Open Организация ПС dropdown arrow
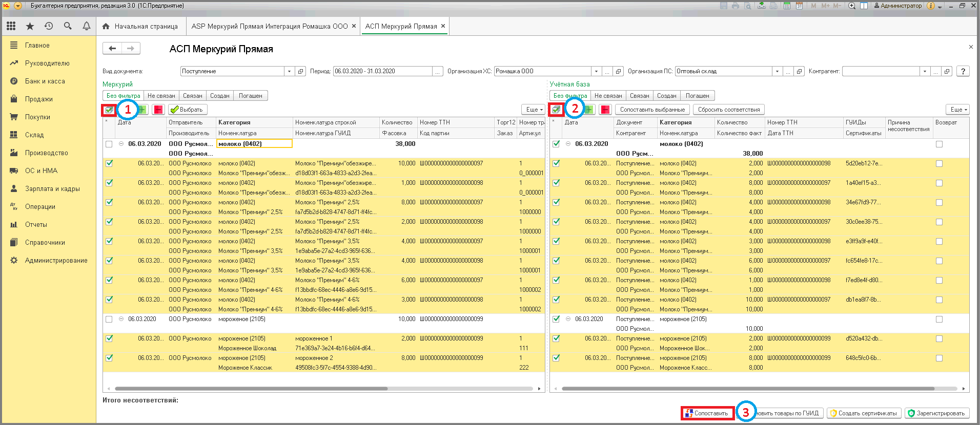 [x=778, y=71]
